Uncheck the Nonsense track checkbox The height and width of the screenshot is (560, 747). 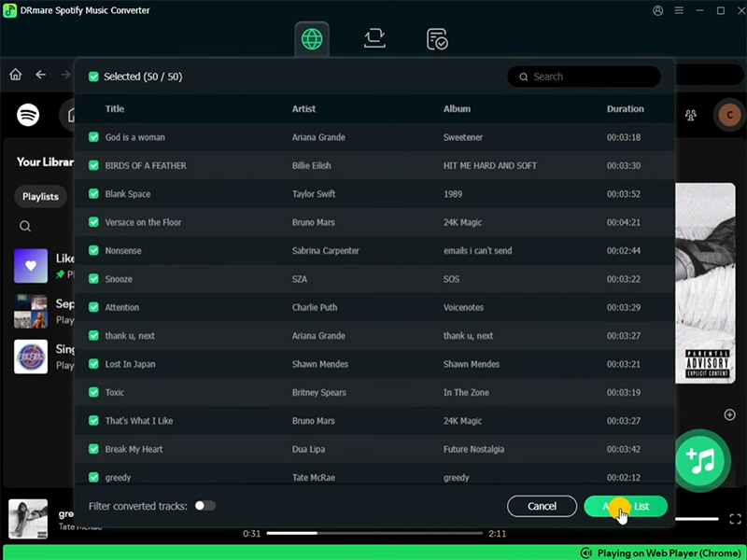coord(93,250)
